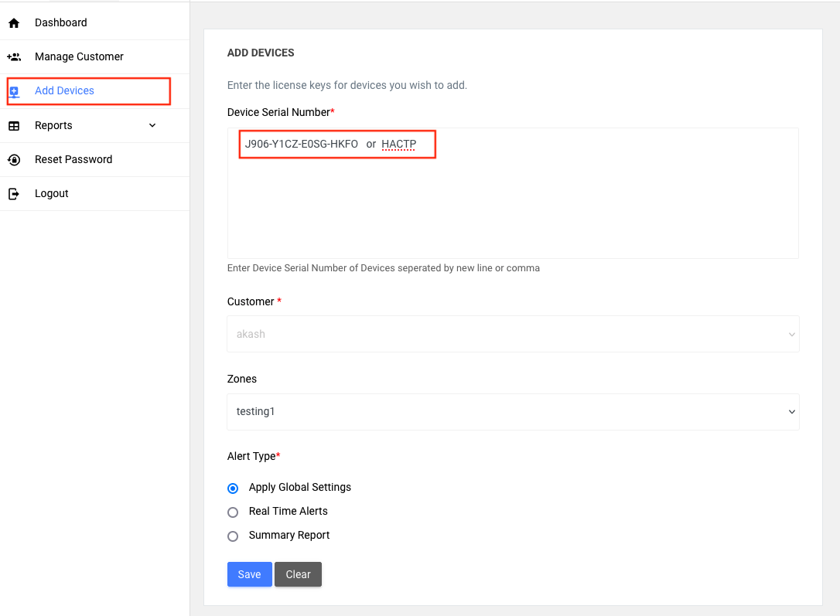The width and height of the screenshot is (840, 616).
Task: Click the gray Clear button
Action: [298, 574]
